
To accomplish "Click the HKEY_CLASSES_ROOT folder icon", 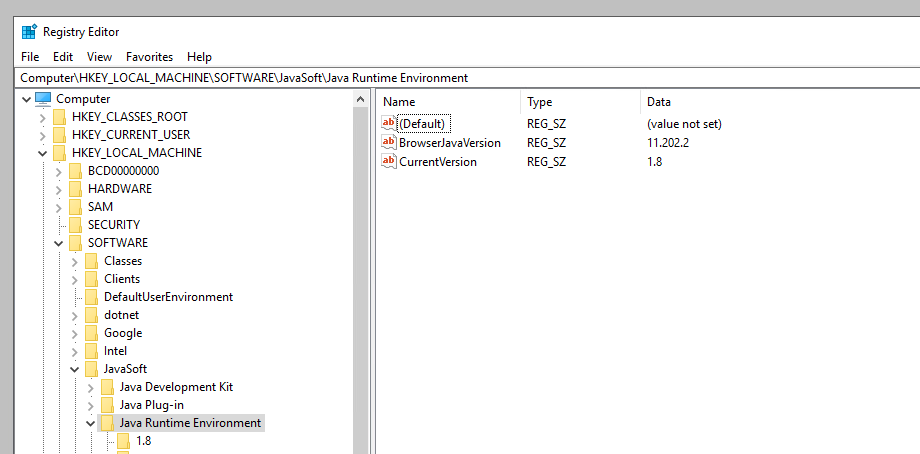I will [60, 117].
